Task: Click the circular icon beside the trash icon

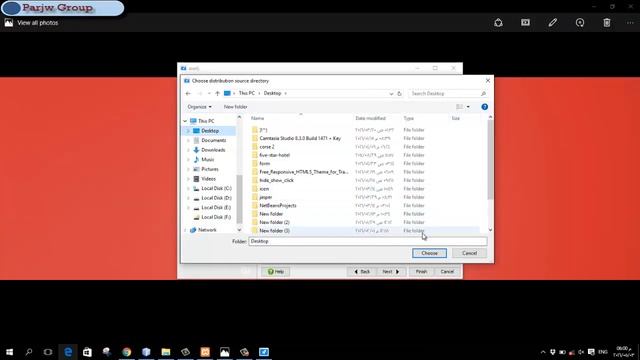Action: (x=580, y=23)
